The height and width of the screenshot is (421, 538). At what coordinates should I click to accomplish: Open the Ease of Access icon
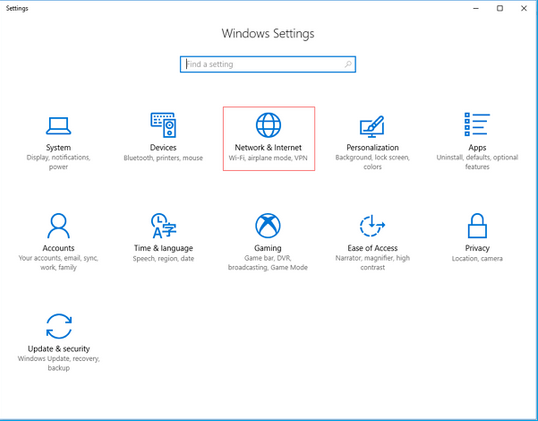click(372, 225)
